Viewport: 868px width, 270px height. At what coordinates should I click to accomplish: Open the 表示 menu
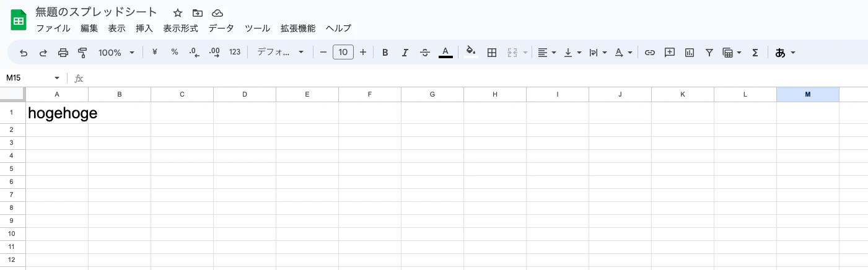click(116, 28)
